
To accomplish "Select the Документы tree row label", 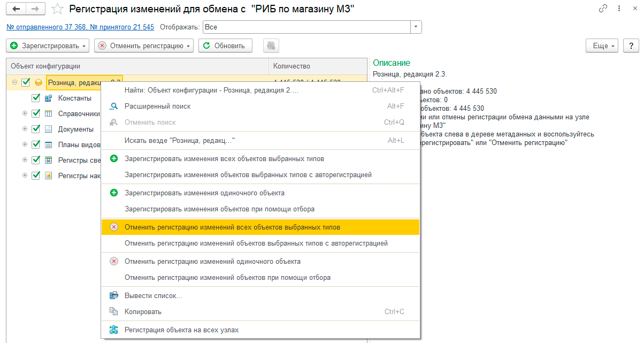I will tap(76, 129).
